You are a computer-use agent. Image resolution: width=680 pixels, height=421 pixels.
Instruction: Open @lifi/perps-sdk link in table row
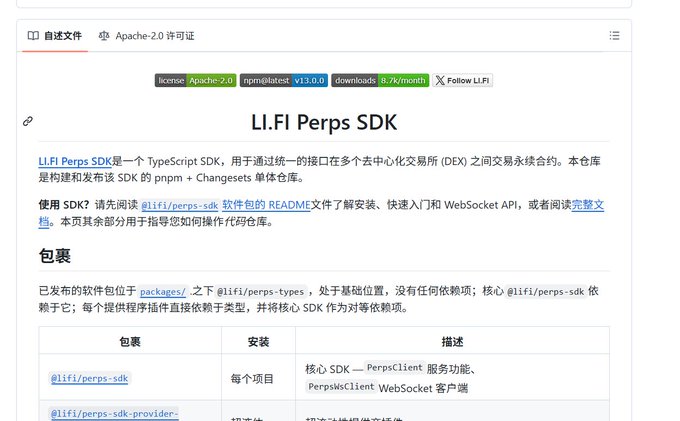89,379
